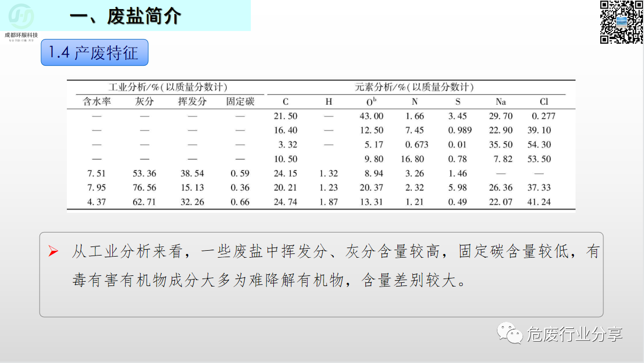Select the S value 5.98

tap(457, 188)
